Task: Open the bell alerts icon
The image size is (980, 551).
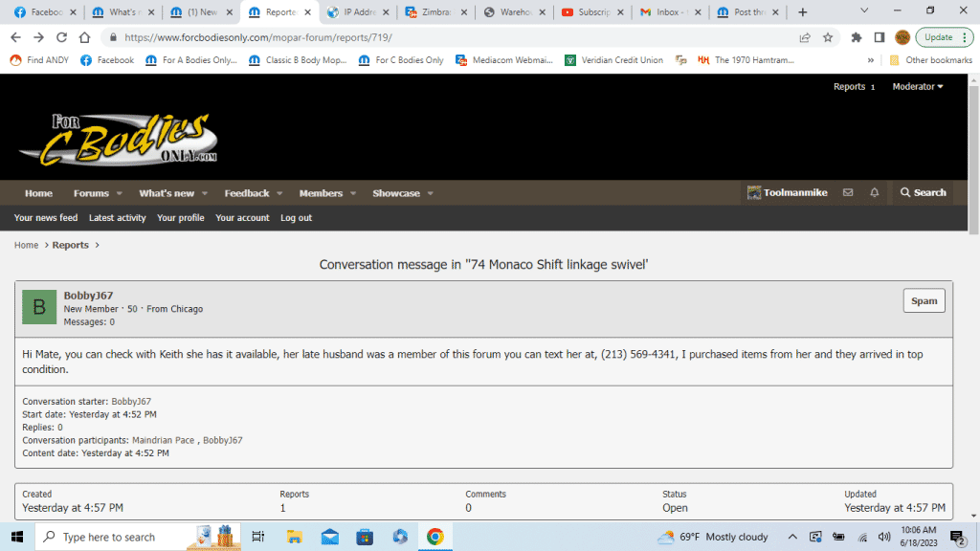Action: (x=874, y=193)
